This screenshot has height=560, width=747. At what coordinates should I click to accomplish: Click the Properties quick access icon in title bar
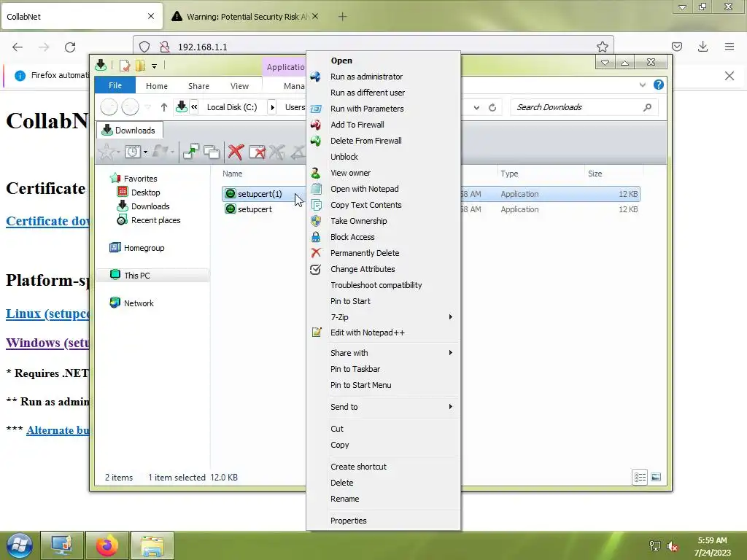click(x=125, y=66)
